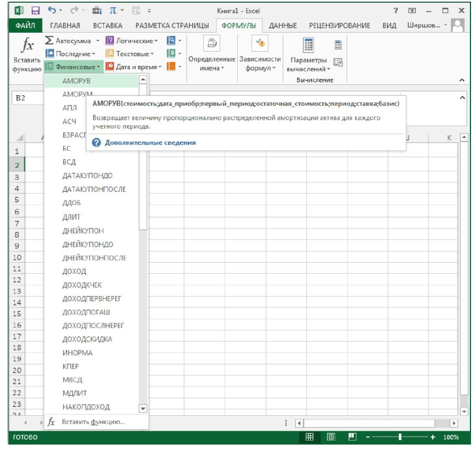Zoom in with the plus button
The height and width of the screenshot is (449, 476).
pyautogui.click(x=433, y=437)
